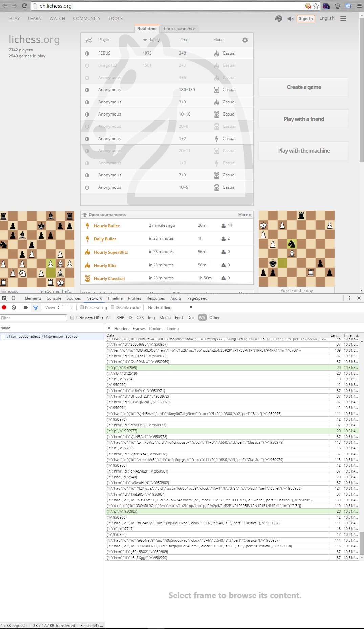Open the PageSpeed window extension icon
364x629 pixels.
pyautogui.click(x=348, y=6)
